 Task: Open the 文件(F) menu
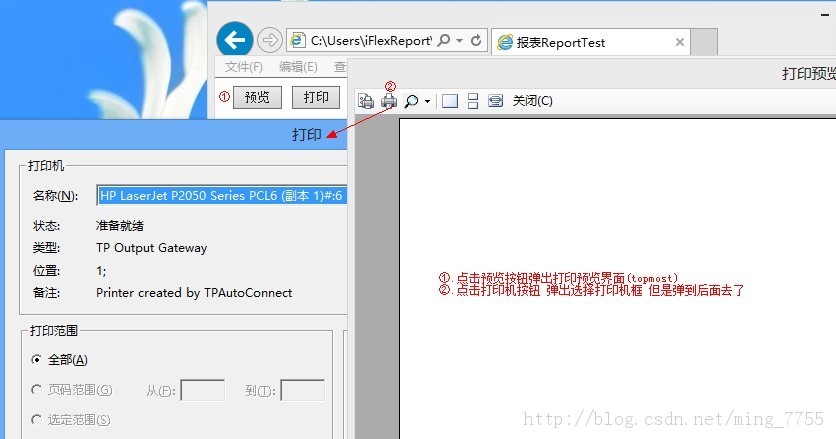pyautogui.click(x=244, y=67)
